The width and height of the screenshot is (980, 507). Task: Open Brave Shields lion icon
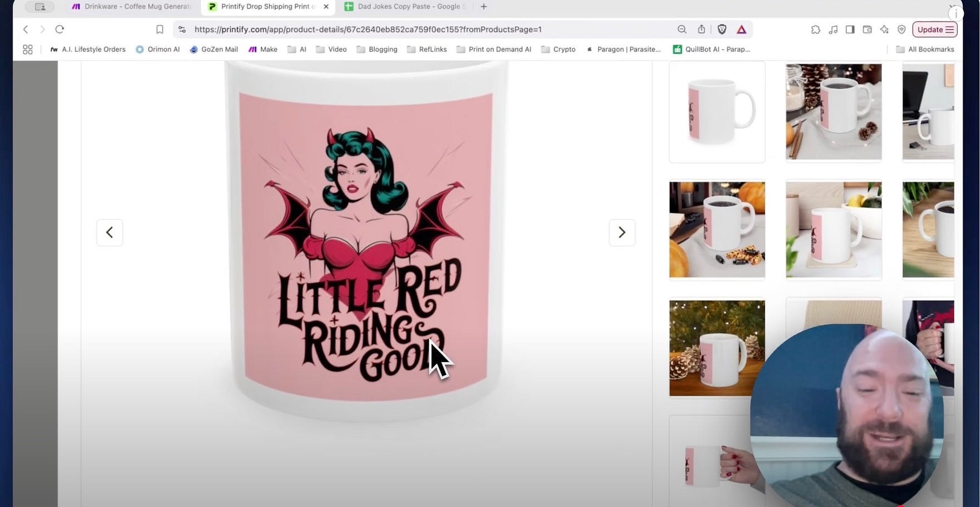722,30
